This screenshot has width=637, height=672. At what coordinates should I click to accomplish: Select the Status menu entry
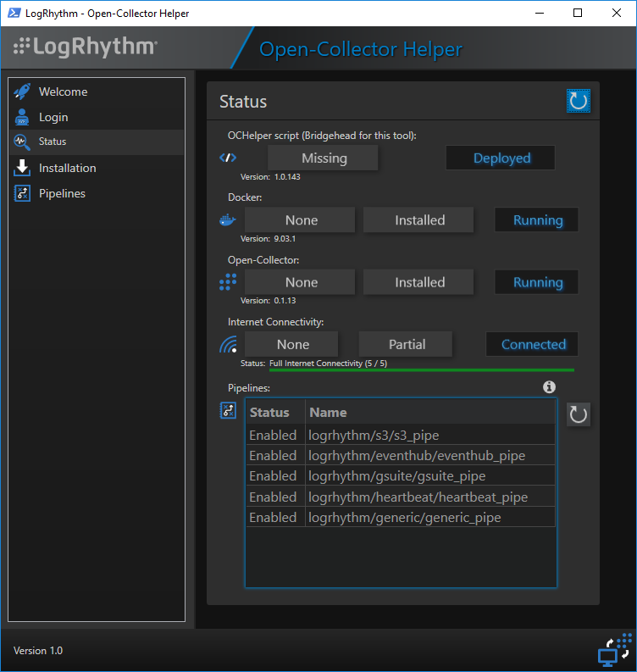[97, 142]
